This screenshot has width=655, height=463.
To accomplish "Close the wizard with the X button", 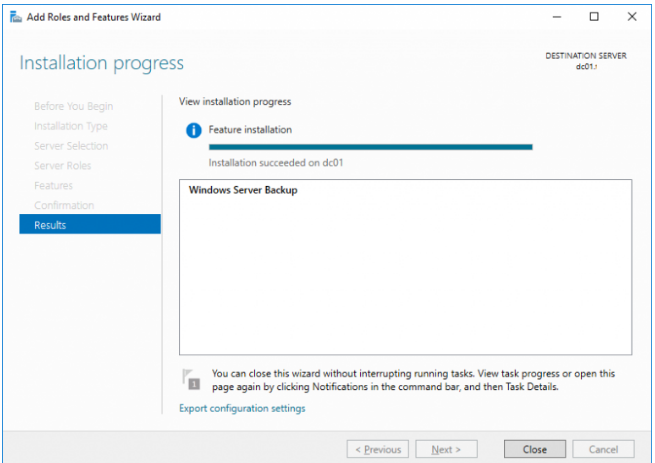I will tap(632, 17).
